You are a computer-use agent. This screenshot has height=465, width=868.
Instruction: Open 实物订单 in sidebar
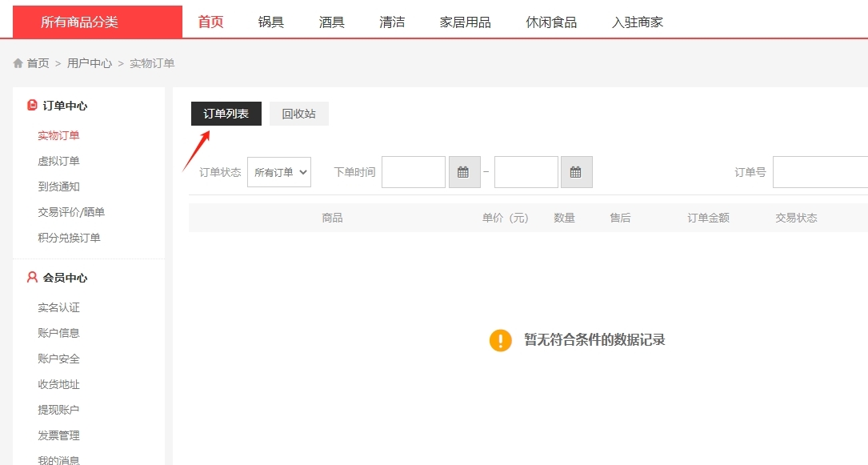coord(58,135)
